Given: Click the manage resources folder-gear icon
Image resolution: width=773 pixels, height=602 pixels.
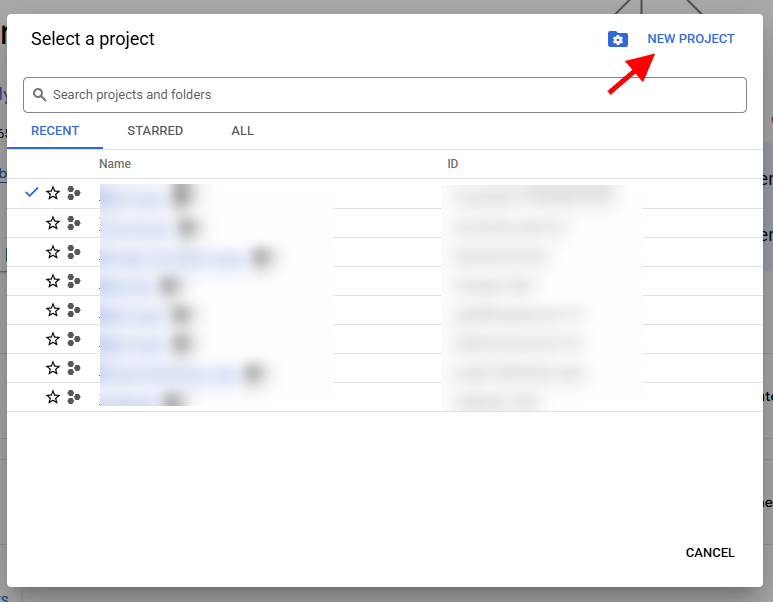Looking at the screenshot, I should (x=618, y=39).
